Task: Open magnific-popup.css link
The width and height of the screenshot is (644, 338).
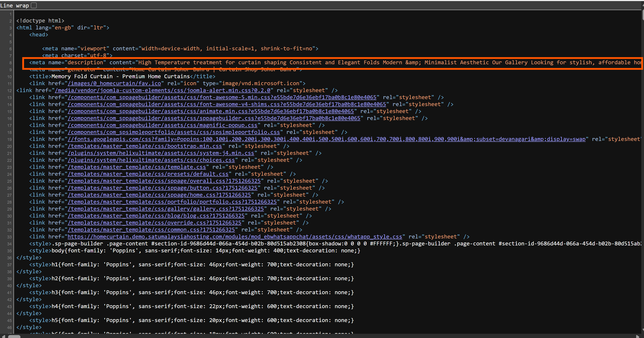Action: (162, 125)
